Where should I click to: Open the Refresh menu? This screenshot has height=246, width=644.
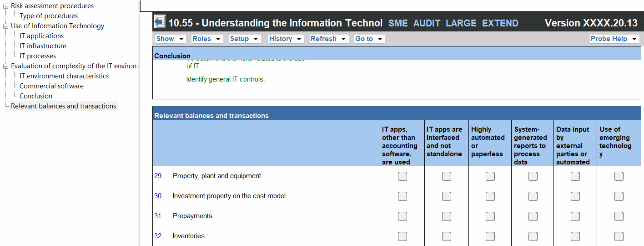point(329,39)
